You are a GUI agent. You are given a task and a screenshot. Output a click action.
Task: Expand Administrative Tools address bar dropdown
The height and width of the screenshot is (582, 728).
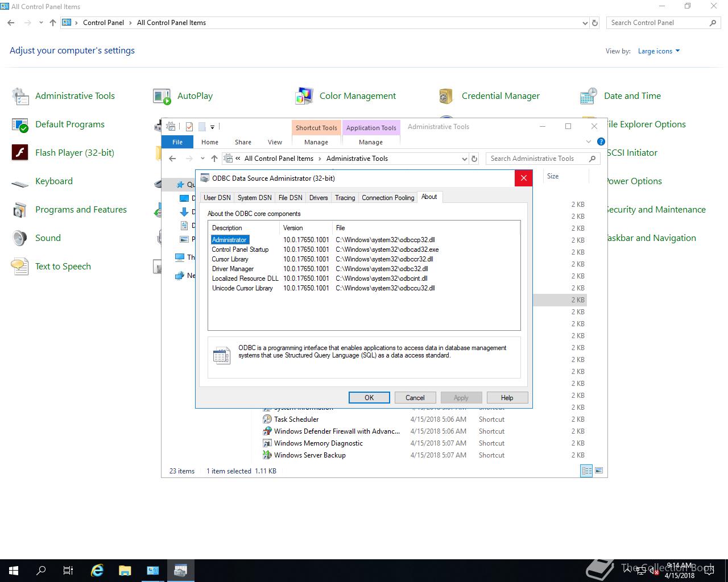click(465, 159)
